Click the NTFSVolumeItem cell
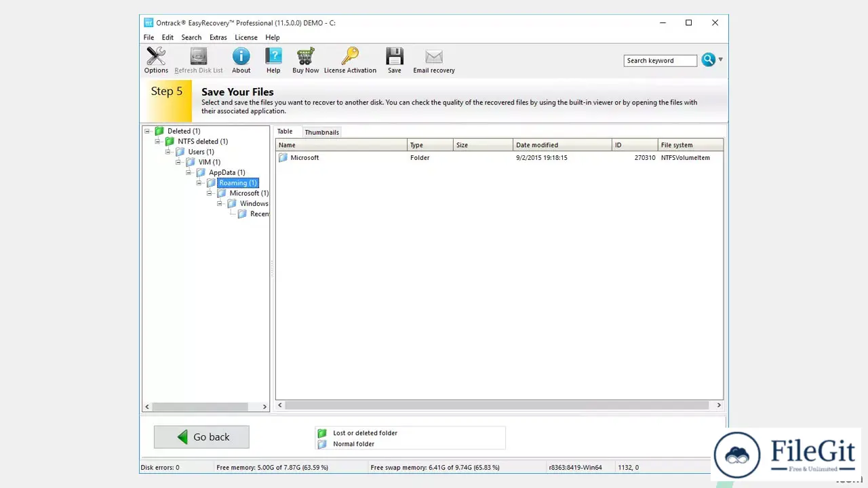 686,157
